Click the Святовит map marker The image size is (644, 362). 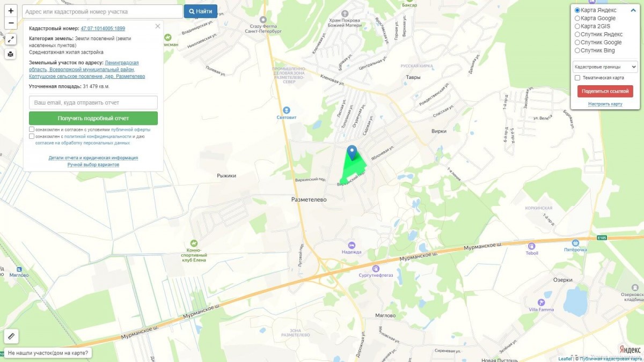[287, 110]
